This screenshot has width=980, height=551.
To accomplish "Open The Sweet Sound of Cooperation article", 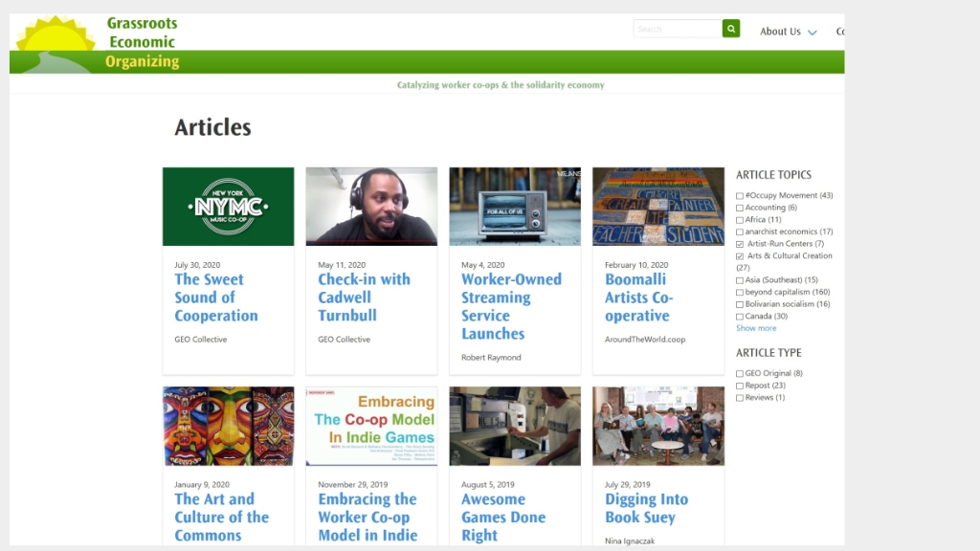I will [215, 298].
